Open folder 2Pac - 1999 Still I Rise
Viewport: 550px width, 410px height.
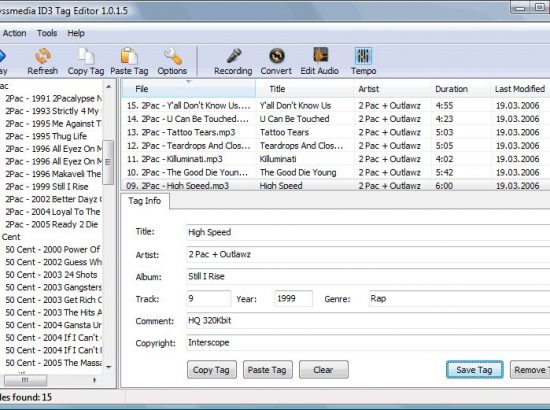[47, 187]
